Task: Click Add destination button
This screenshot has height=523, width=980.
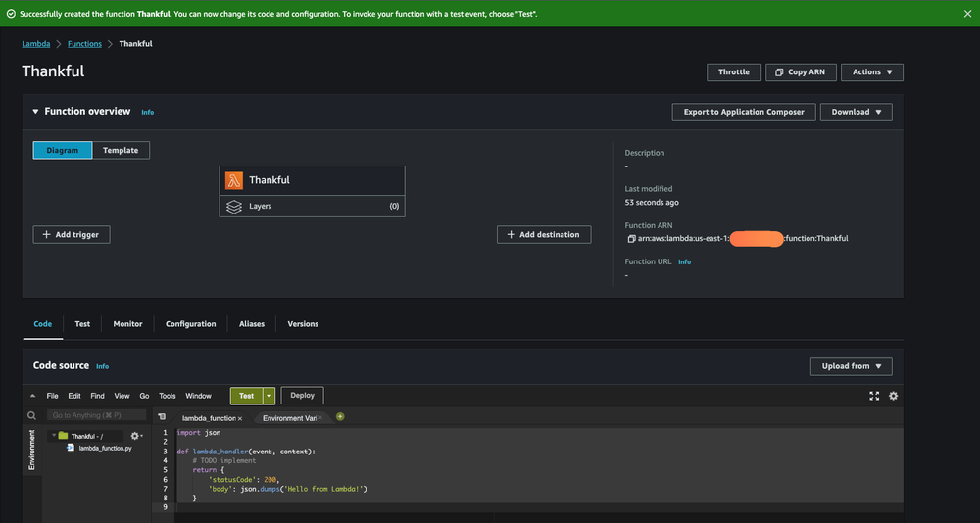Action: click(x=544, y=234)
